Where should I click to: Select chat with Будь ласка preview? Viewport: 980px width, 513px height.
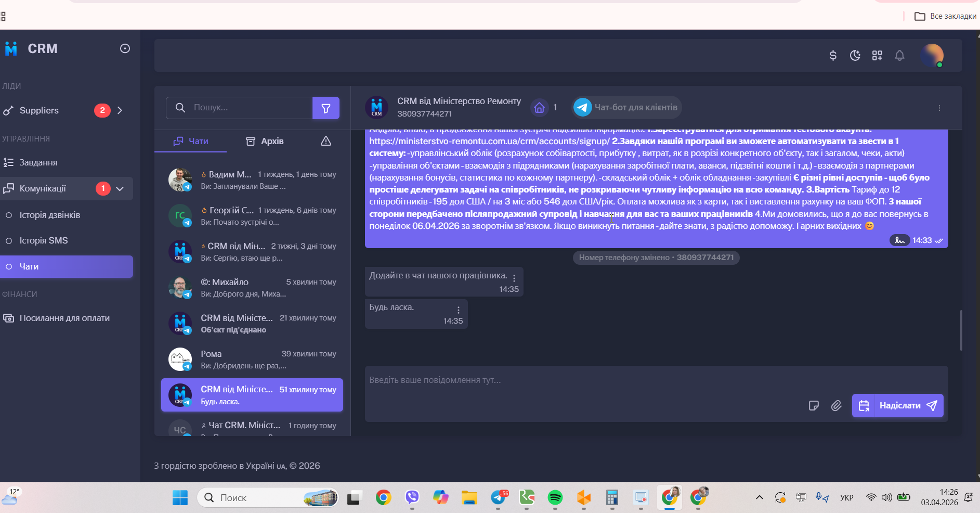click(x=252, y=395)
